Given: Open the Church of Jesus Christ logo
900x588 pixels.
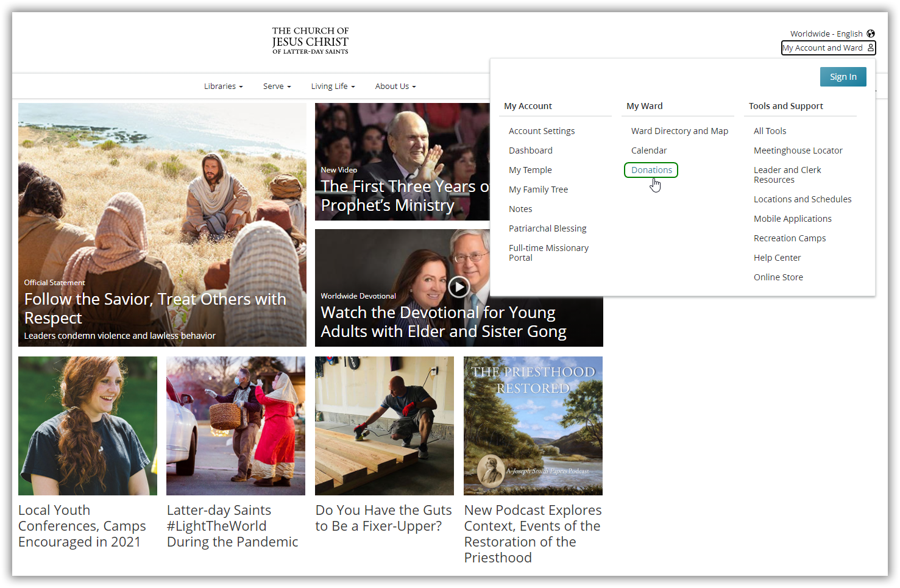Looking at the screenshot, I should pos(310,40).
